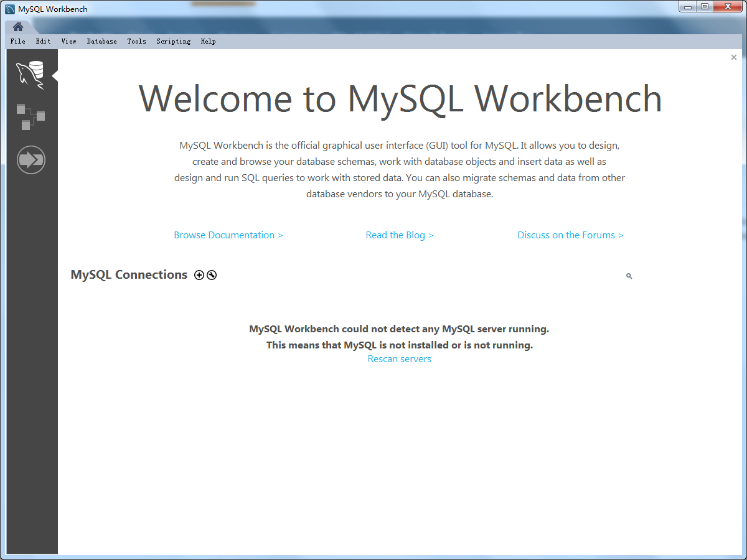Click the MySQL Connections heading
This screenshot has height=560, width=747.
pos(129,274)
